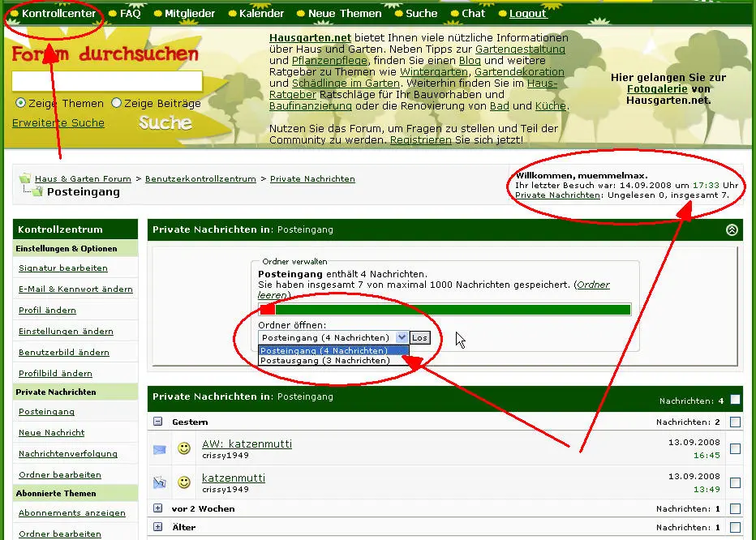The image size is (756, 540).
Task: Expand the vor 2 Wochen group
Action: [157, 508]
